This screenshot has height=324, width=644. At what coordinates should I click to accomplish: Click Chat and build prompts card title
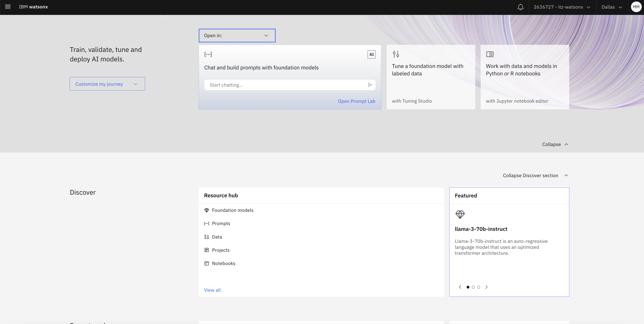[x=261, y=68]
